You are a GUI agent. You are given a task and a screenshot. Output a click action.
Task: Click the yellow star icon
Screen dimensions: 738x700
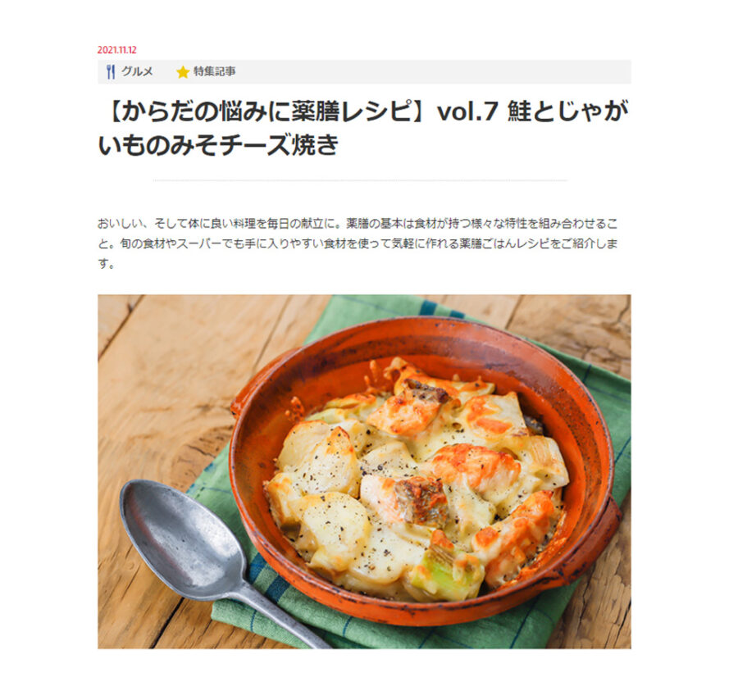(183, 72)
